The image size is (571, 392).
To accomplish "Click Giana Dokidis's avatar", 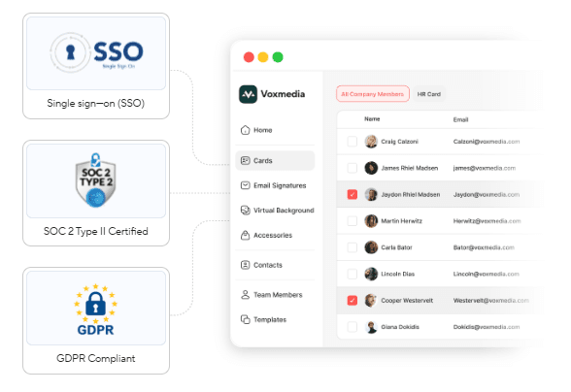I will coord(371,327).
